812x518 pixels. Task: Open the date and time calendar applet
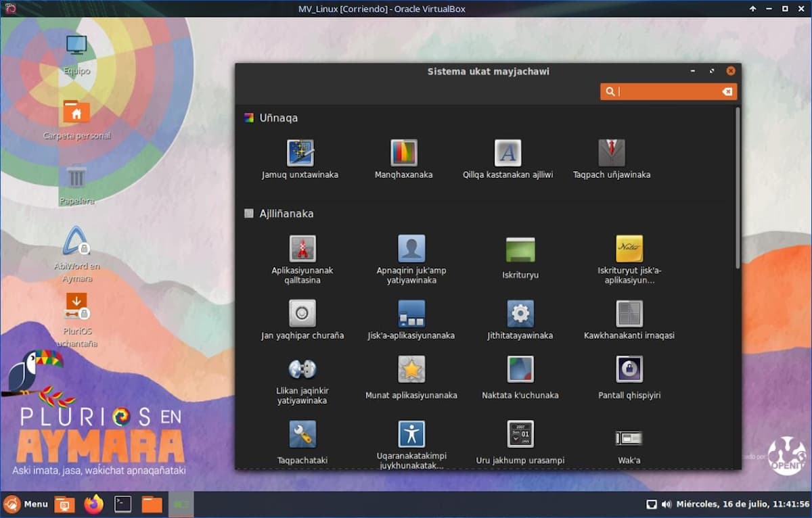tap(743, 504)
